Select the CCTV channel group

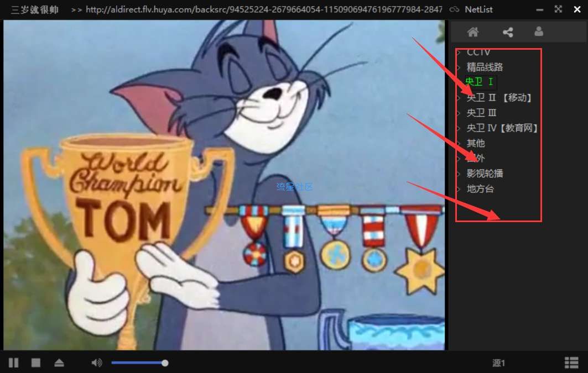click(478, 52)
